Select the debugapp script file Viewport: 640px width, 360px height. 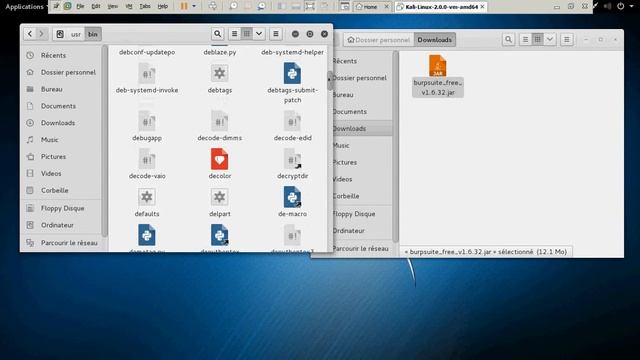click(x=147, y=121)
